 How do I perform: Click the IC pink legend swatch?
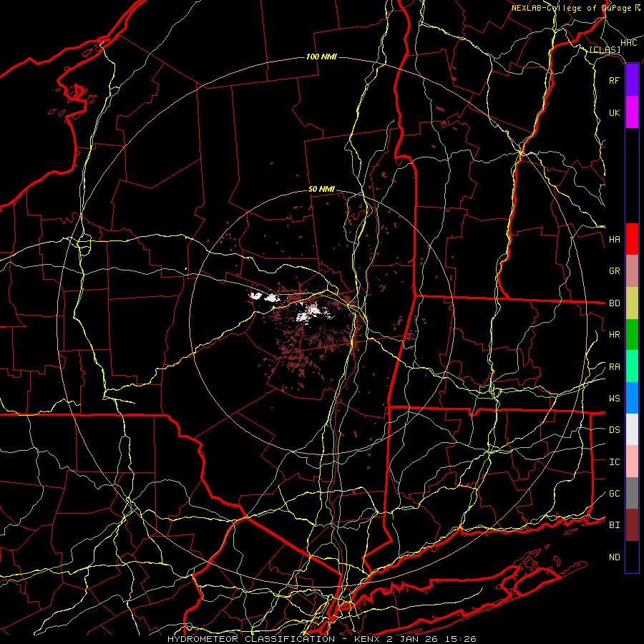(632, 462)
